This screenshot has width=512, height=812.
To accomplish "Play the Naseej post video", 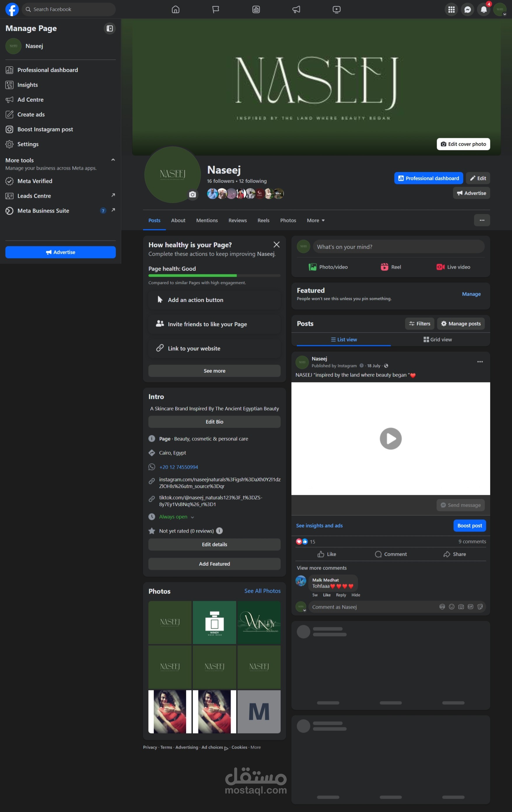I will point(391,438).
